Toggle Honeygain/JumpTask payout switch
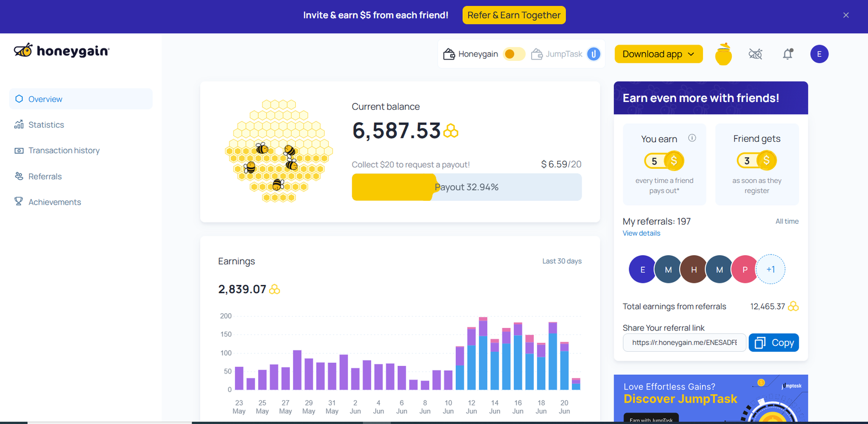This screenshot has height=424, width=868. 514,54
